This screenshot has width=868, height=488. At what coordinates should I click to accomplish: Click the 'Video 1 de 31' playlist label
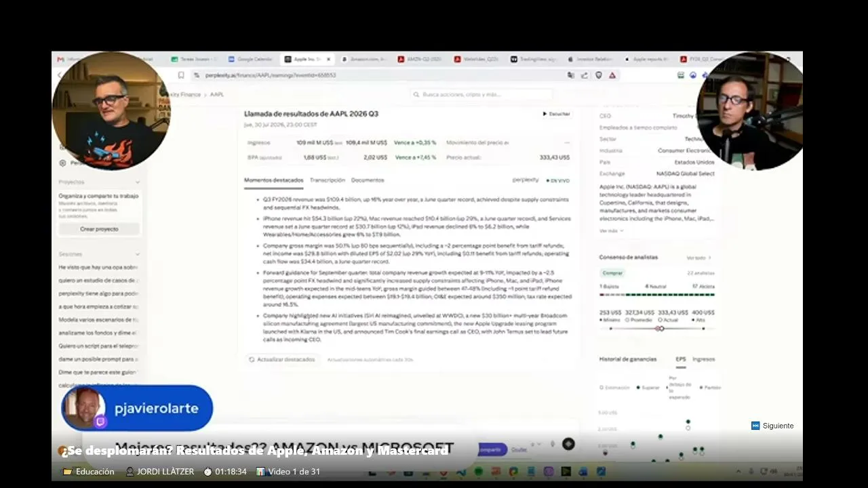[288, 472]
